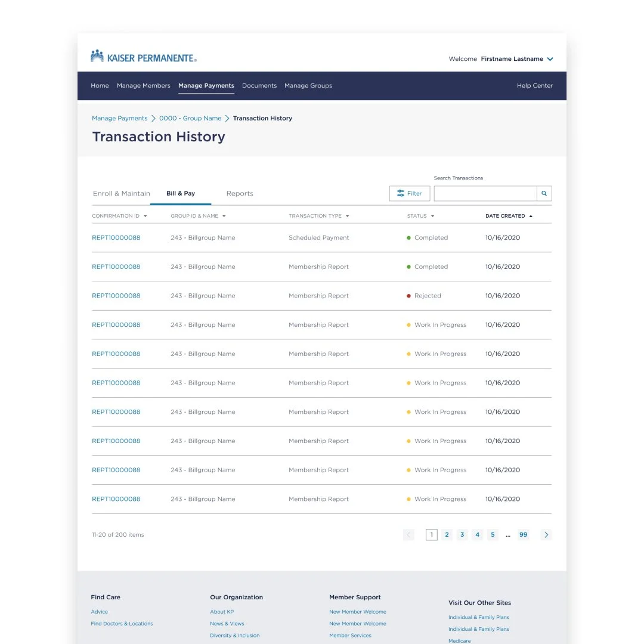
Task: Switch to the Reports tab
Action: click(240, 193)
